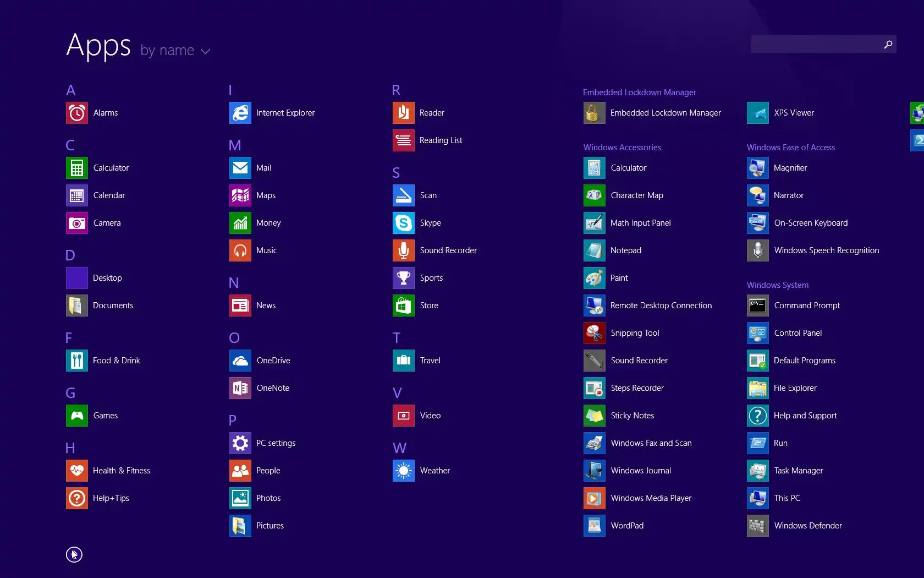
Task: Open the 'Character Map' label
Action: click(637, 195)
